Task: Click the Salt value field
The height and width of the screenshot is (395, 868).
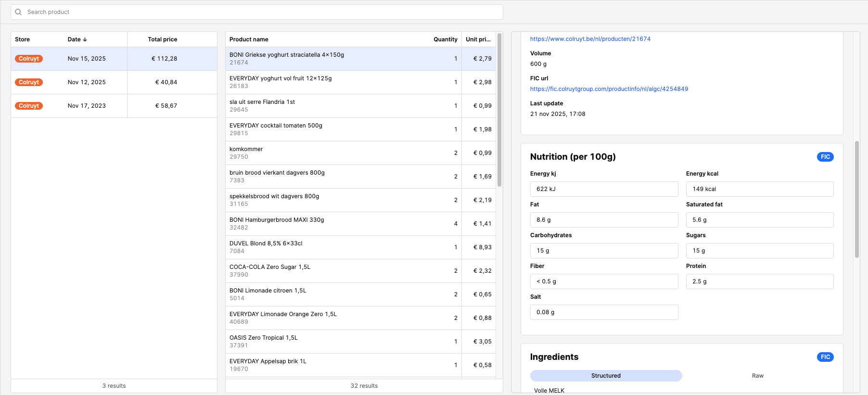Action: (x=603, y=312)
